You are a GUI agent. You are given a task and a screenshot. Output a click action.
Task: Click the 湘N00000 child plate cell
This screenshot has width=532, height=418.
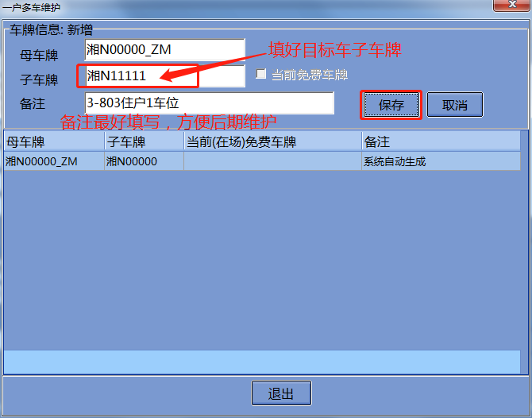(145, 161)
